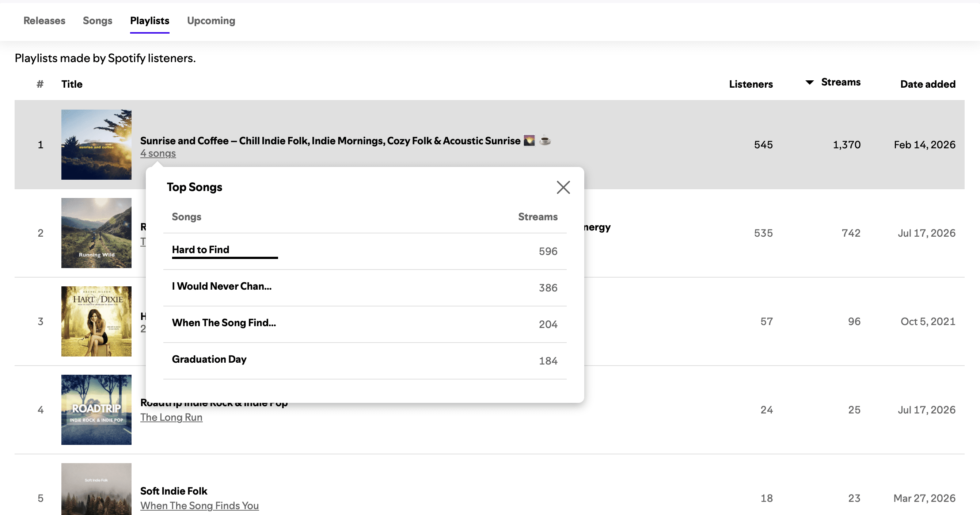Sort by Date added column

click(x=927, y=84)
